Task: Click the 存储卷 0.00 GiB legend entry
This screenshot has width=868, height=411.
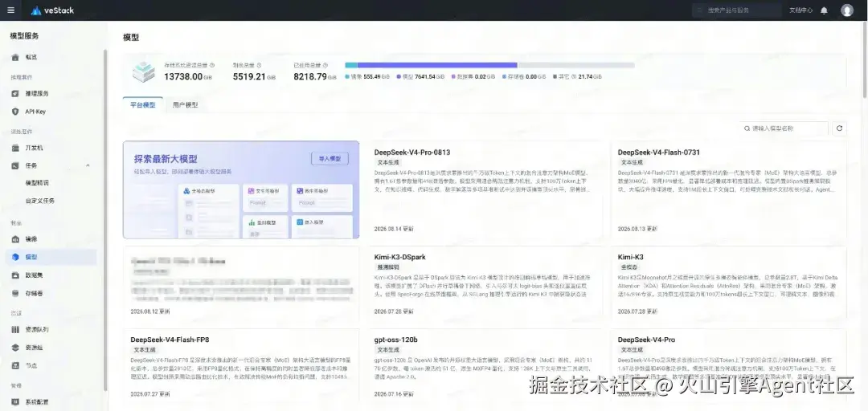Action: click(x=524, y=77)
